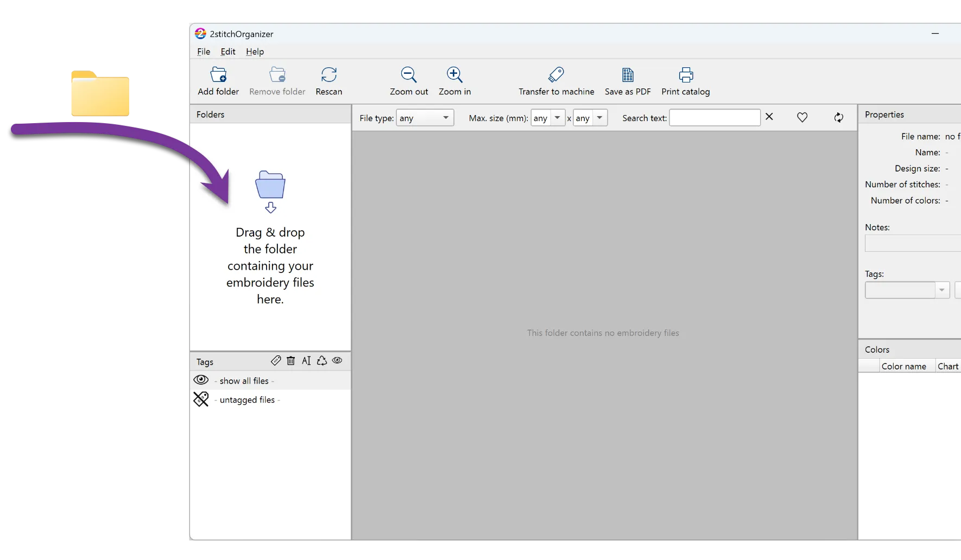
Task: Toggle the heart favorites filter
Action: click(x=802, y=117)
